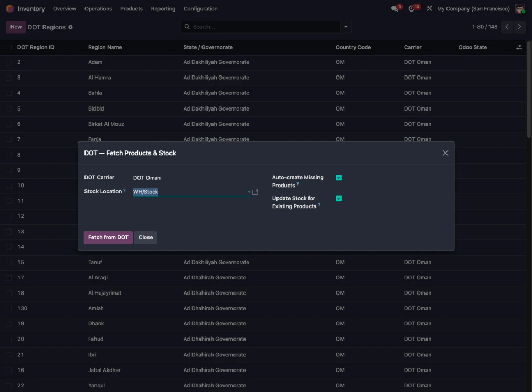Expand the search filters dropdown arrow
Viewport: 532px width, 392px height.
345,26
